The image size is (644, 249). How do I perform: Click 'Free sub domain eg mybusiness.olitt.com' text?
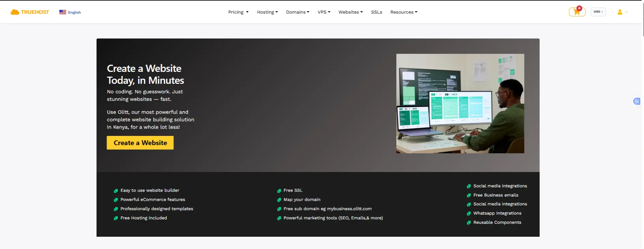[328, 209]
